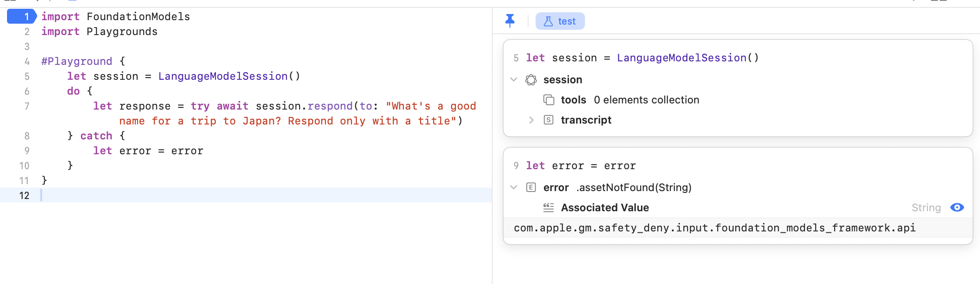Expand the transcript row chevron
Viewport: 980px width, 284px height.
tap(531, 120)
